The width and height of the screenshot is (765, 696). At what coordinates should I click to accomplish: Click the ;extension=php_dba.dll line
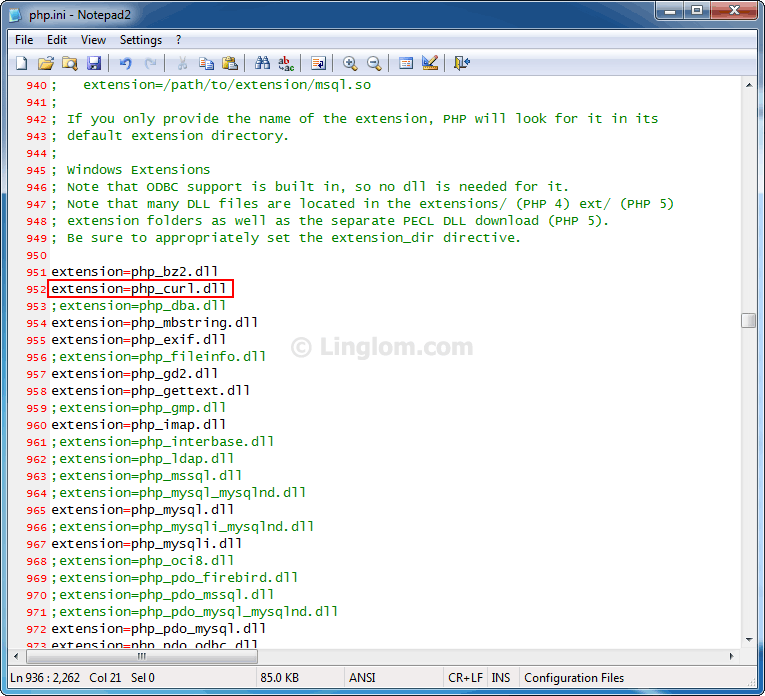pyautogui.click(x=139, y=306)
